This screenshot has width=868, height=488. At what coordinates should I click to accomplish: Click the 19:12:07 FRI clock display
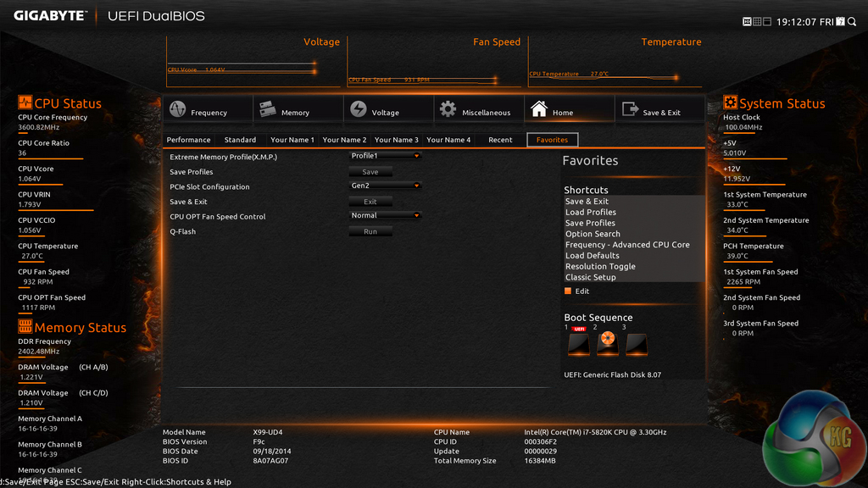coord(804,22)
